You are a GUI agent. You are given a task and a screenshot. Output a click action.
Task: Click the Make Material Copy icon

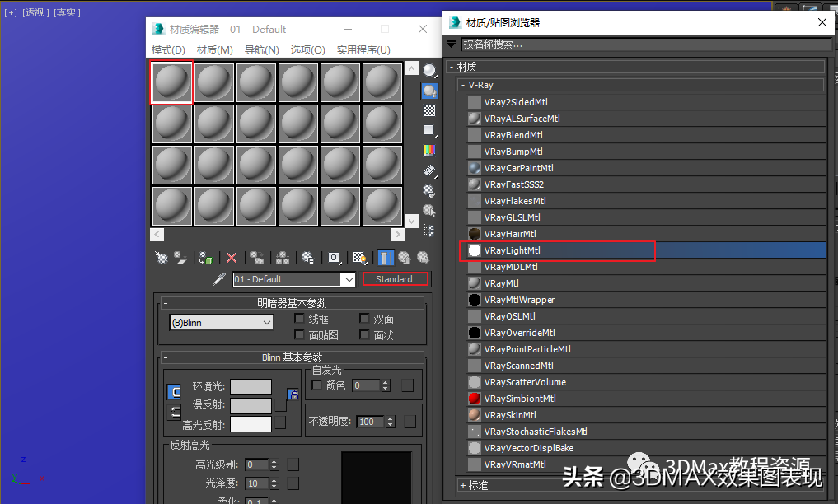[x=257, y=259]
